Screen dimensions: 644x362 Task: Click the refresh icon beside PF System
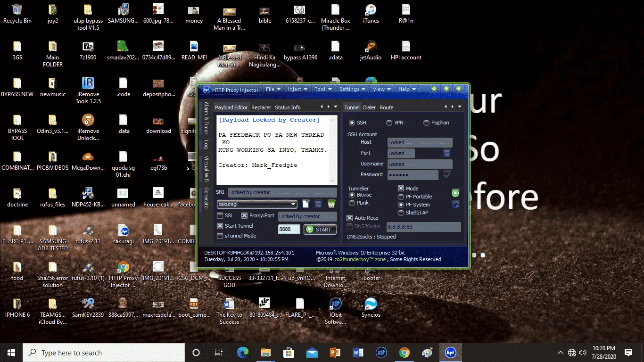(455, 204)
